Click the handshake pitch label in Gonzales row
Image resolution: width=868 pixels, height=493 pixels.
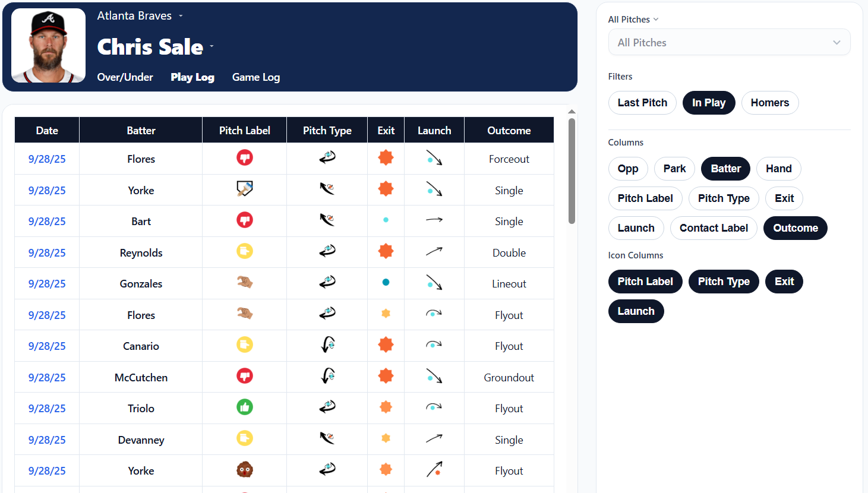point(245,283)
